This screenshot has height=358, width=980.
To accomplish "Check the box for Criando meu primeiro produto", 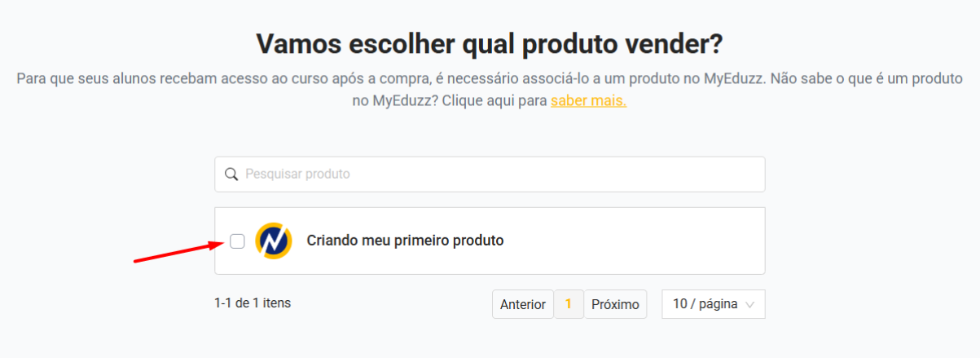I will [237, 241].
